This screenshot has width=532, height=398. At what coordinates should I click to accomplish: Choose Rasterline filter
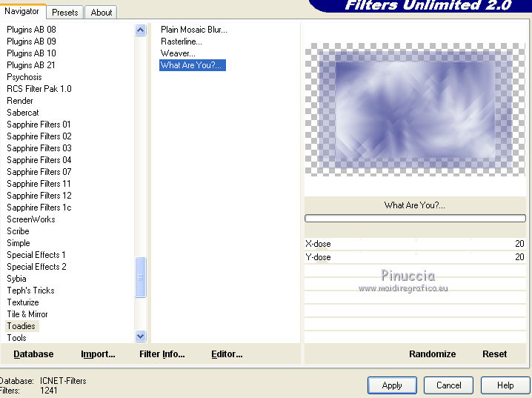click(182, 42)
